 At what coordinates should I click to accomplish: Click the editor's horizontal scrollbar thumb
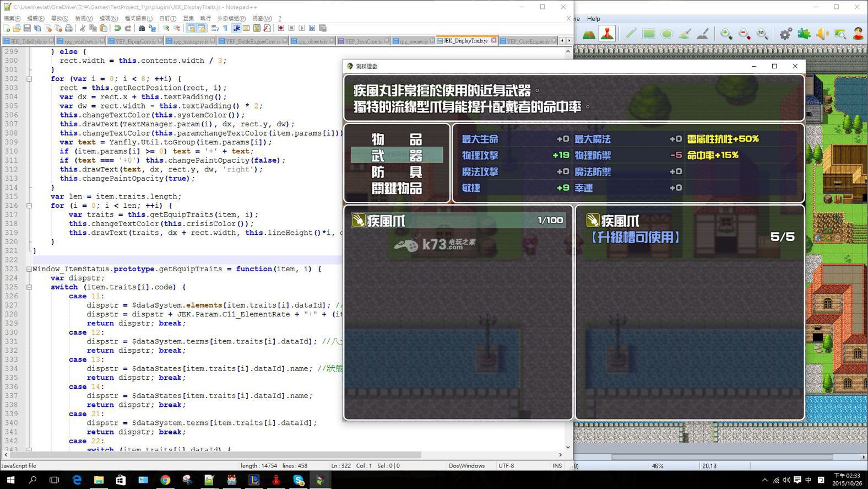pos(215,455)
